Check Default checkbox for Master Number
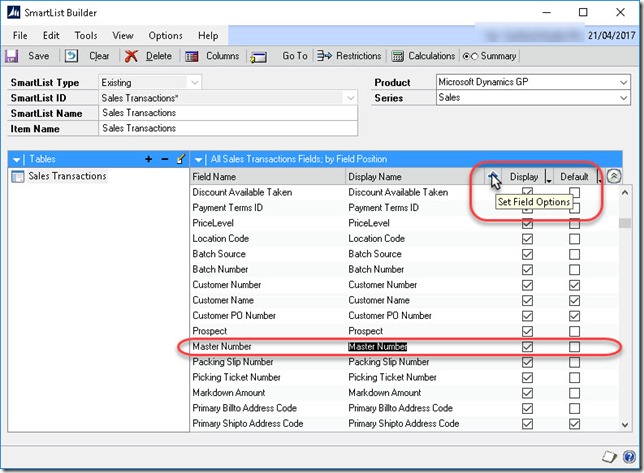644x473 pixels. (575, 347)
